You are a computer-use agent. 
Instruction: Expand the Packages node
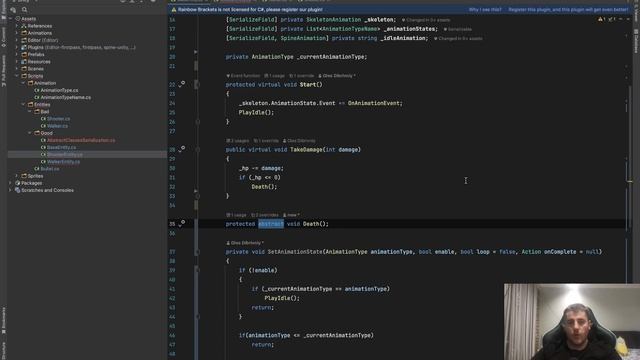[11, 183]
